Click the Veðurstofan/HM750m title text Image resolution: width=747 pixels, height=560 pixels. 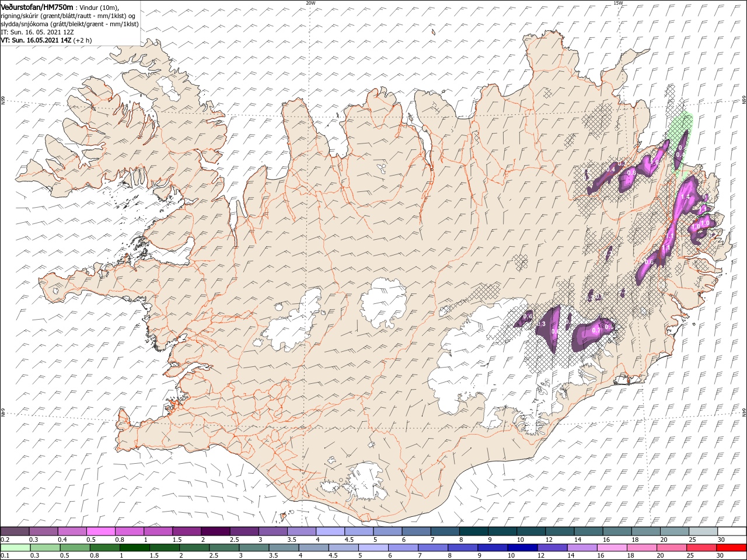point(37,7)
